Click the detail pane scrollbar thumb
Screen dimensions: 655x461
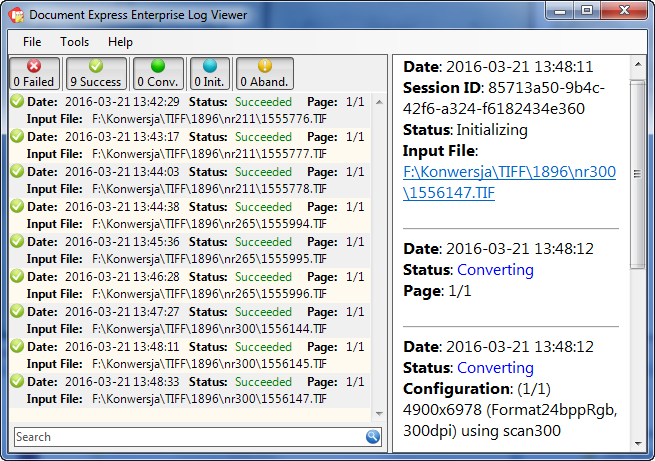[638, 175]
